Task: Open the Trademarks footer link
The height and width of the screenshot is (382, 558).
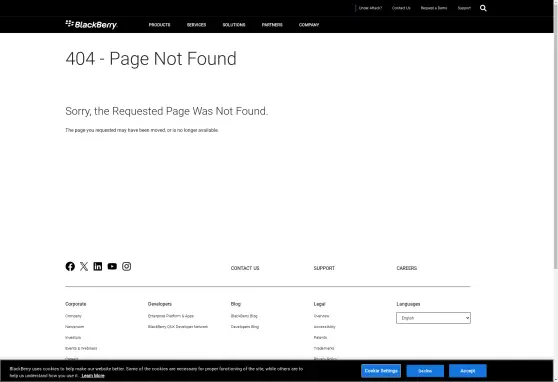Action: tap(324, 348)
